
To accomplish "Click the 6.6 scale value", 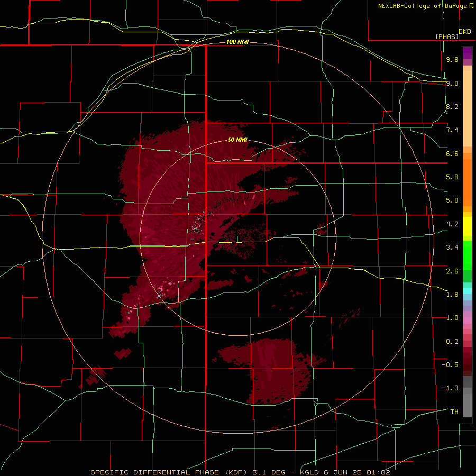I will point(452,153).
